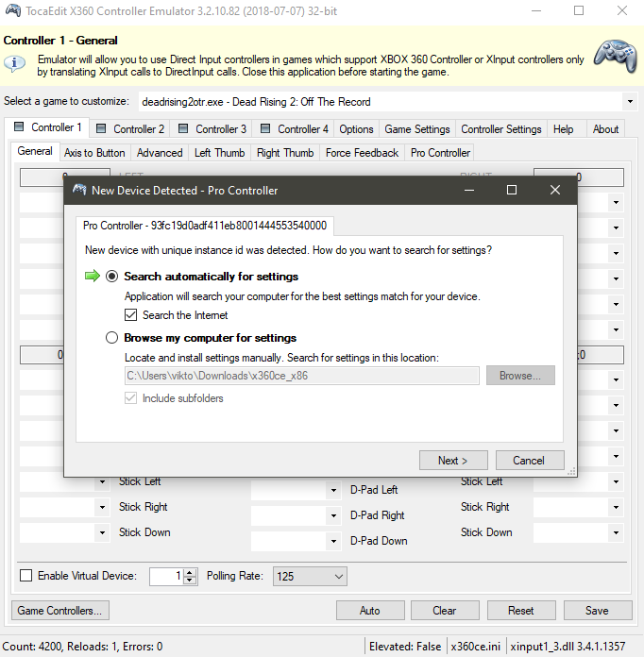The width and height of the screenshot is (644, 657).
Task: Select the Pro Controller device tab in dialog
Action: (x=205, y=226)
